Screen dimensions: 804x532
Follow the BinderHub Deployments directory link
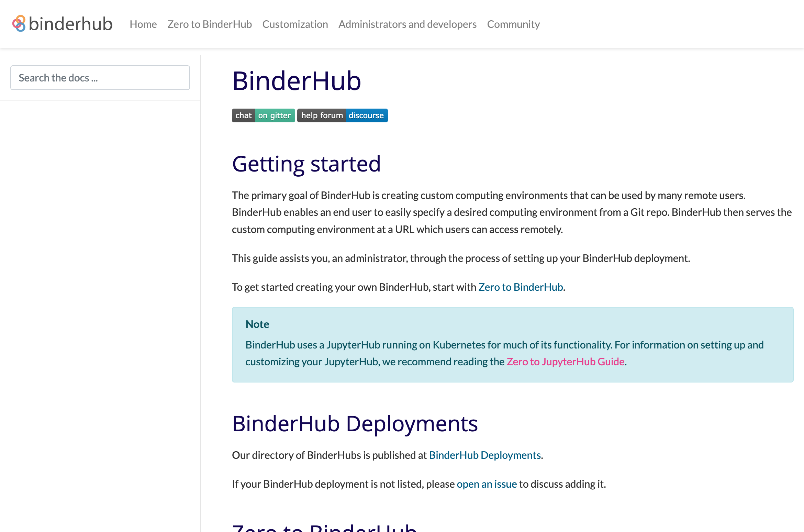coord(485,455)
